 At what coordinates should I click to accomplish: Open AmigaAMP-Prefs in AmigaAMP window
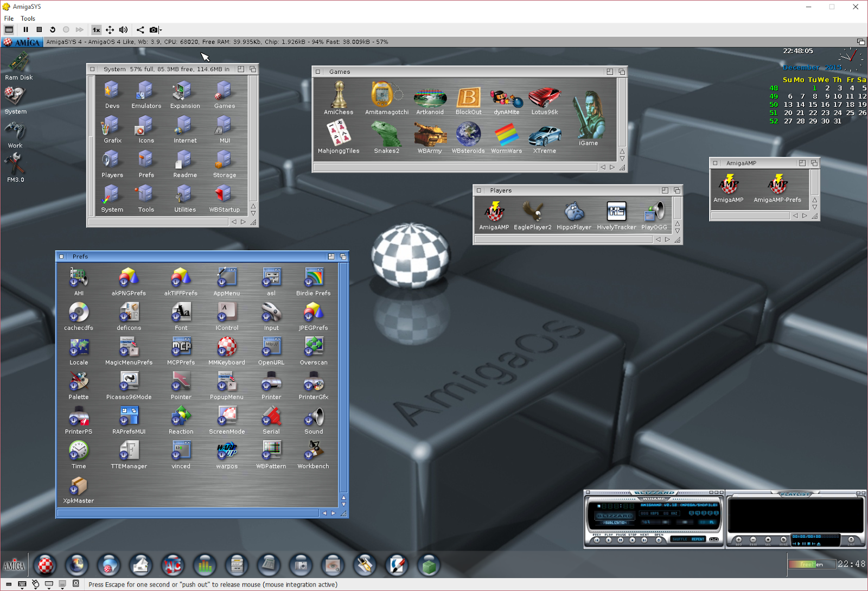[x=777, y=188]
